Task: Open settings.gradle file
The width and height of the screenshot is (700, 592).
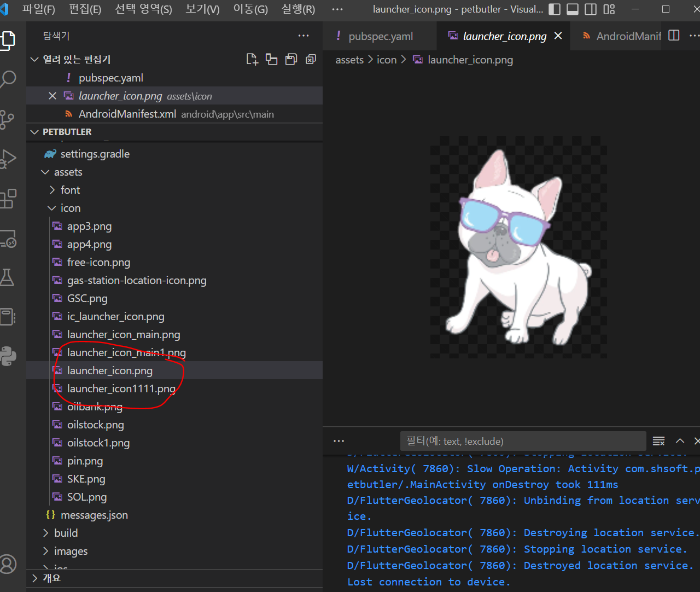Action: click(x=174, y=154)
